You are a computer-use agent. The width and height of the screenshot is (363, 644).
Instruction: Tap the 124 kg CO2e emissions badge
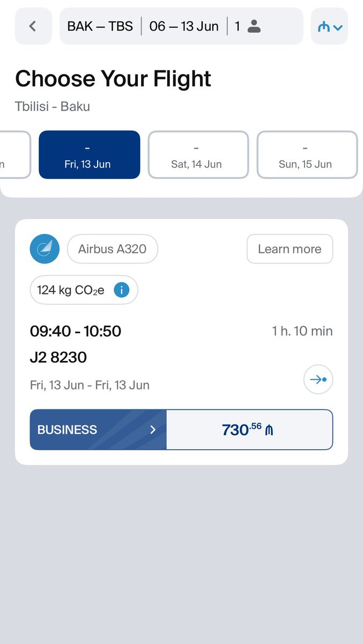click(84, 290)
